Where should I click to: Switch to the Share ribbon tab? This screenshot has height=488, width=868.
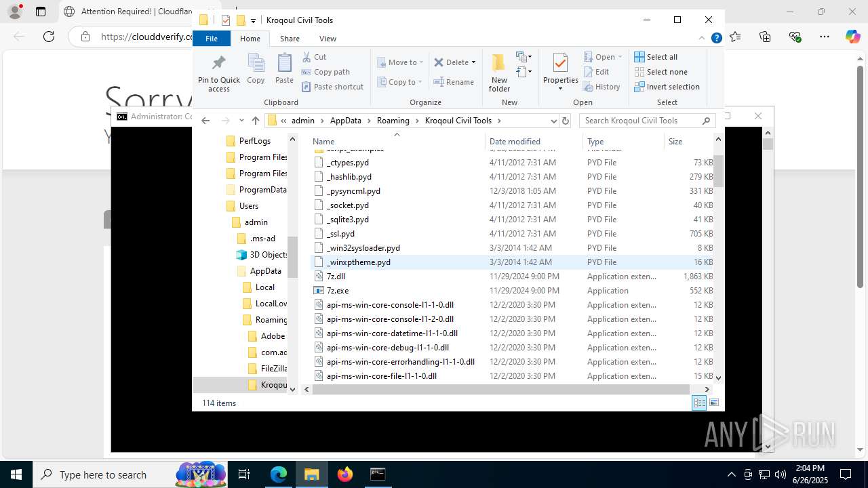point(290,39)
